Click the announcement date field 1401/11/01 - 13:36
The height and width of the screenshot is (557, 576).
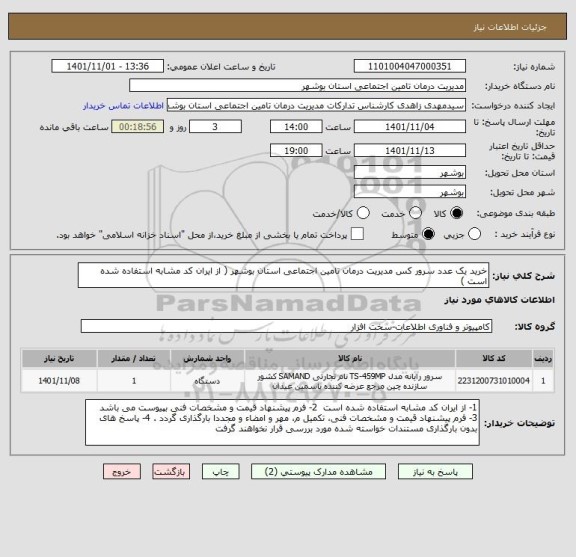coord(108,67)
